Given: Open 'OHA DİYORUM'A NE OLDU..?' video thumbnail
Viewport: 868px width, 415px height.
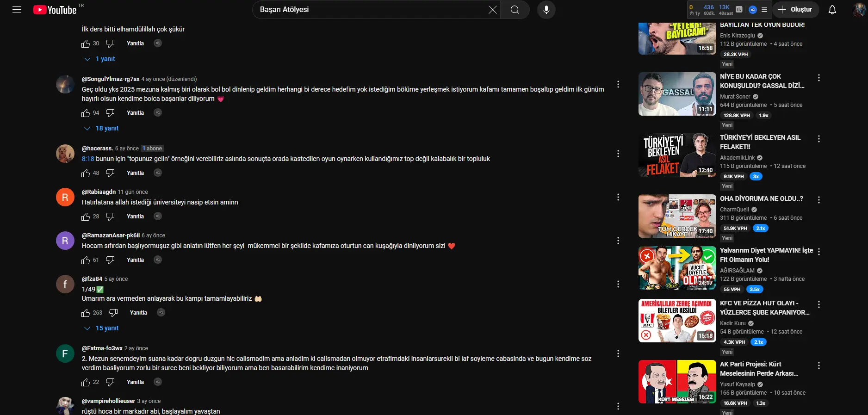Looking at the screenshot, I should click(677, 216).
